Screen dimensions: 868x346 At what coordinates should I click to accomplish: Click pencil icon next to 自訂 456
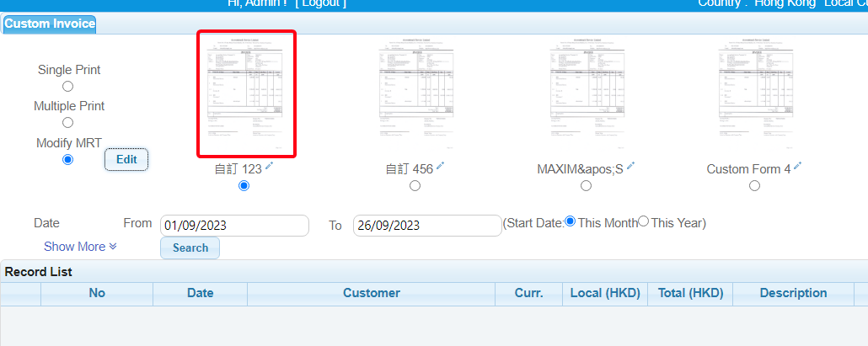(441, 167)
